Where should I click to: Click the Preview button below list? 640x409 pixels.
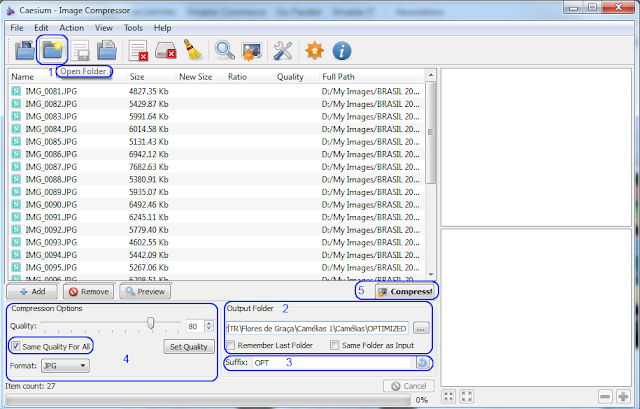(x=145, y=291)
